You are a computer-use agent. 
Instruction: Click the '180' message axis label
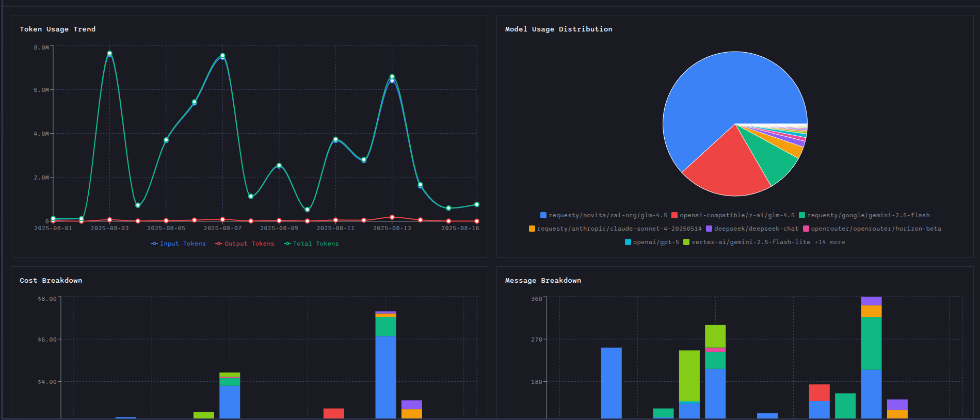(537, 382)
